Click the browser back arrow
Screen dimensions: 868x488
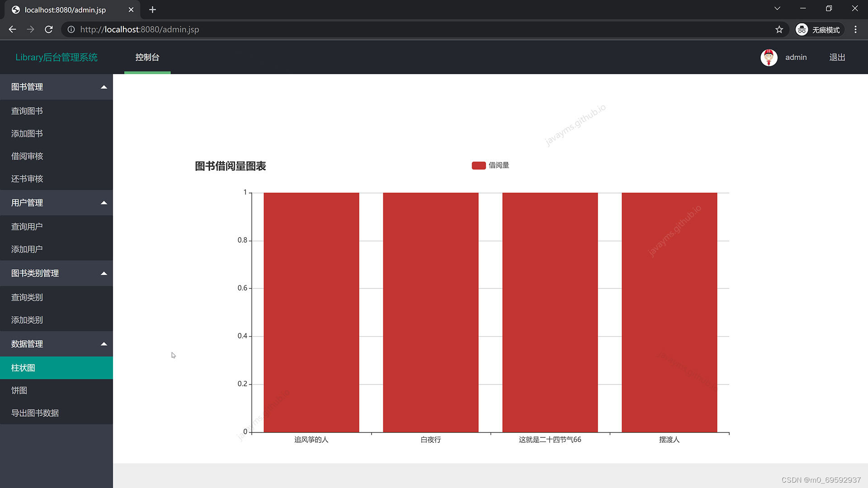coord(12,29)
